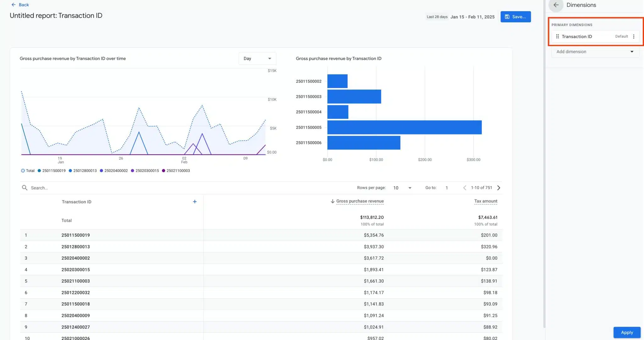644x340 pixels.
Task: Click the line chart title text
Action: tap(73, 58)
